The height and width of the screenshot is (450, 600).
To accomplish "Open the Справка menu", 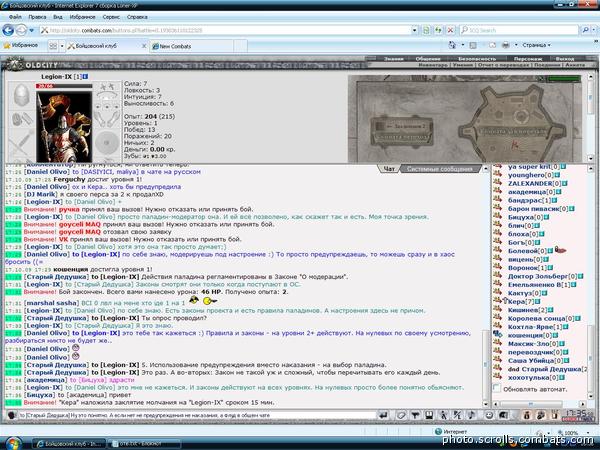I will 137,17.
